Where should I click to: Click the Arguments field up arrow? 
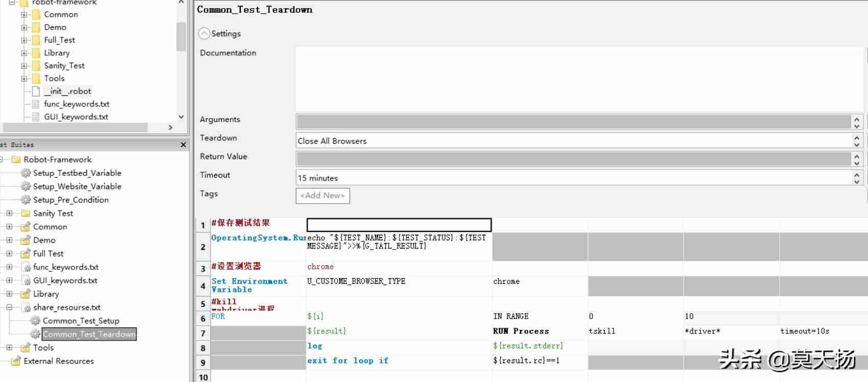pos(857,119)
